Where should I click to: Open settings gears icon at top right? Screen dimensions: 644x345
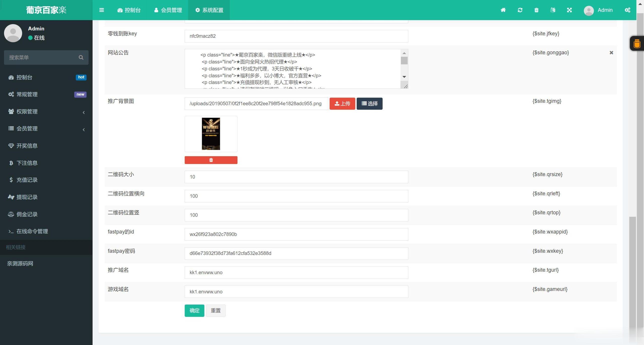[x=627, y=10]
